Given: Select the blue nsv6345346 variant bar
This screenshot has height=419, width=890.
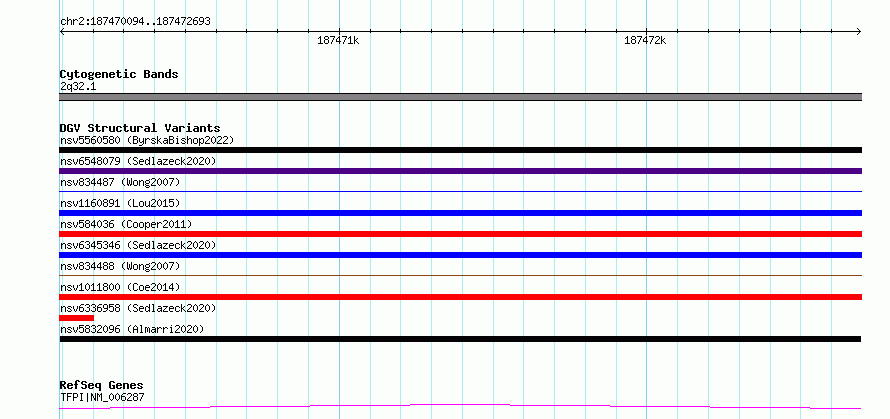Looking at the screenshot, I should (x=460, y=255).
